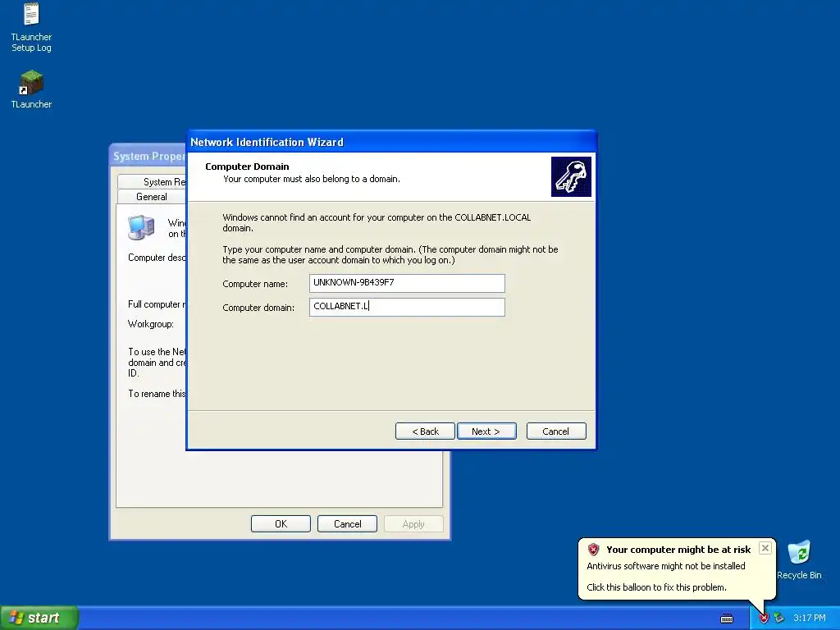This screenshot has width=840, height=630.
Task: Click the 'Computer domain:' label in the wizard
Action: pyautogui.click(x=258, y=308)
